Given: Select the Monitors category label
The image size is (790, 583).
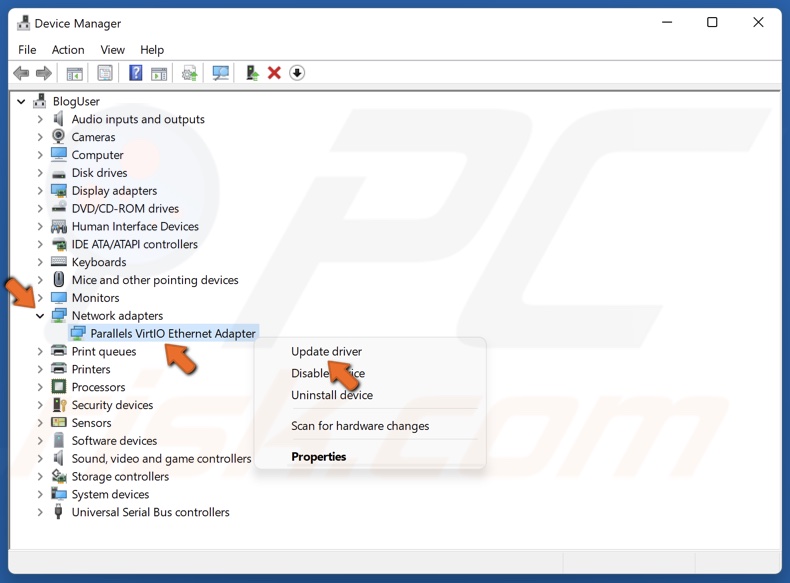Looking at the screenshot, I should coord(95,298).
